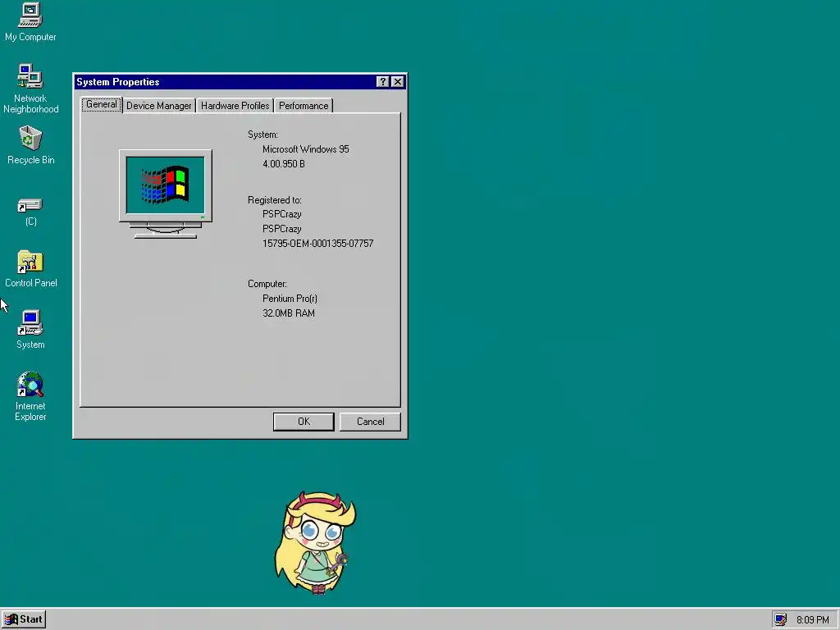Click the system tray display icon
The height and width of the screenshot is (630, 840).
coord(781,619)
